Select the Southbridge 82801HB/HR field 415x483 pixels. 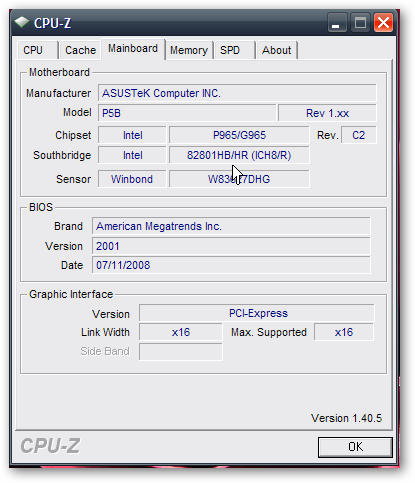click(x=239, y=155)
